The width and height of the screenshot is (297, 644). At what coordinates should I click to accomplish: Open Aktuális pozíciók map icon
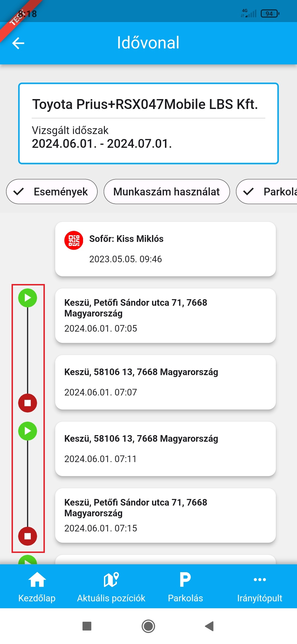(111, 579)
